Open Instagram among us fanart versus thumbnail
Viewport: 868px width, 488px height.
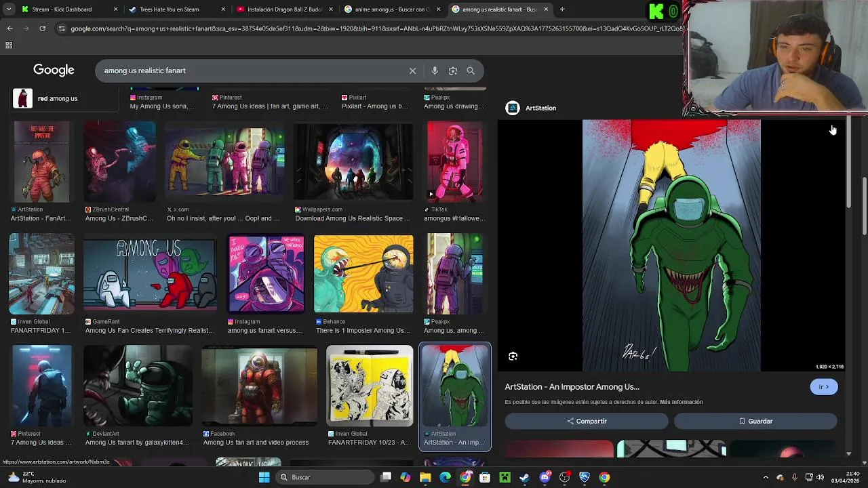coord(266,274)
